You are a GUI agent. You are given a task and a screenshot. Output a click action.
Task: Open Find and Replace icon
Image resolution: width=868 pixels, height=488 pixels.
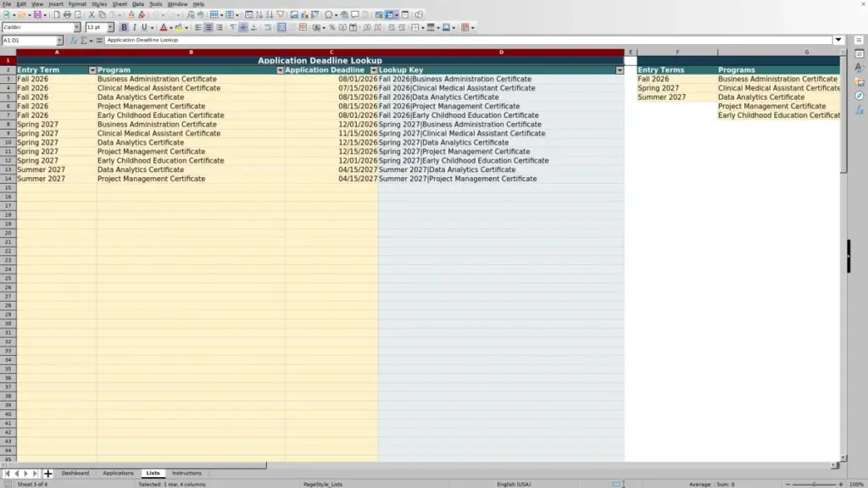point(190,14)
